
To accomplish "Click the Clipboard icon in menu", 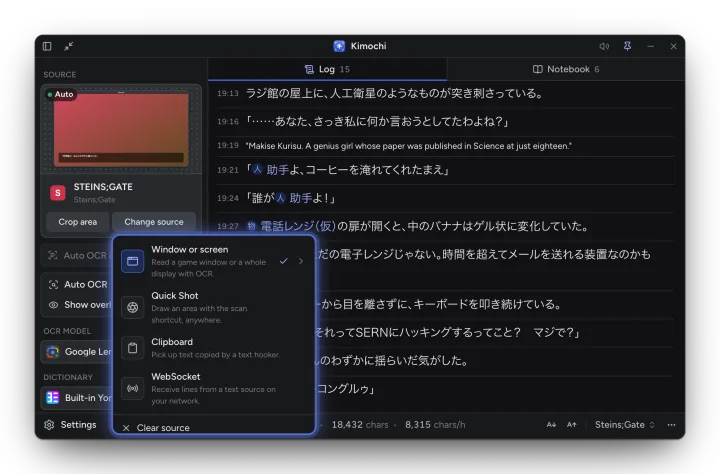I will pos(133,348).
